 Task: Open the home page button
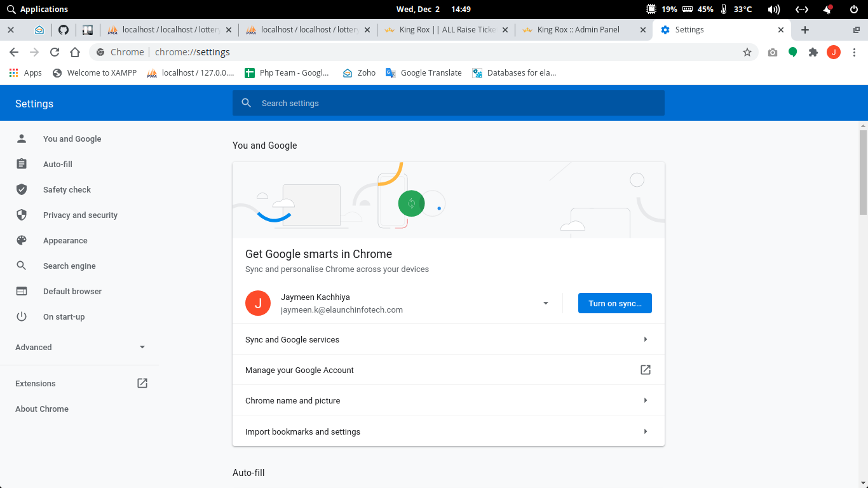coord(75,52)
